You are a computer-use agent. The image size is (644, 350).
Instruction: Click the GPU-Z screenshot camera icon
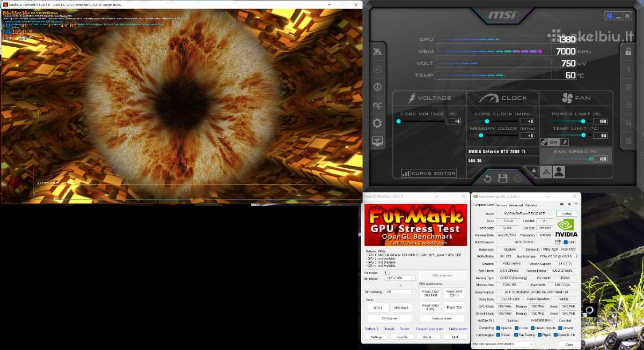(562, 205)
